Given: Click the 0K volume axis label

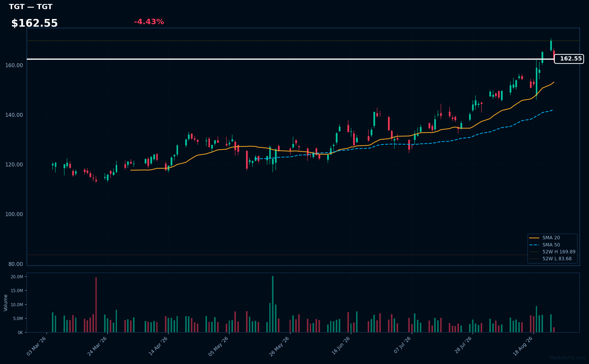Looking at the screenshot, I should pyautogui.click(x=20, y=333).
